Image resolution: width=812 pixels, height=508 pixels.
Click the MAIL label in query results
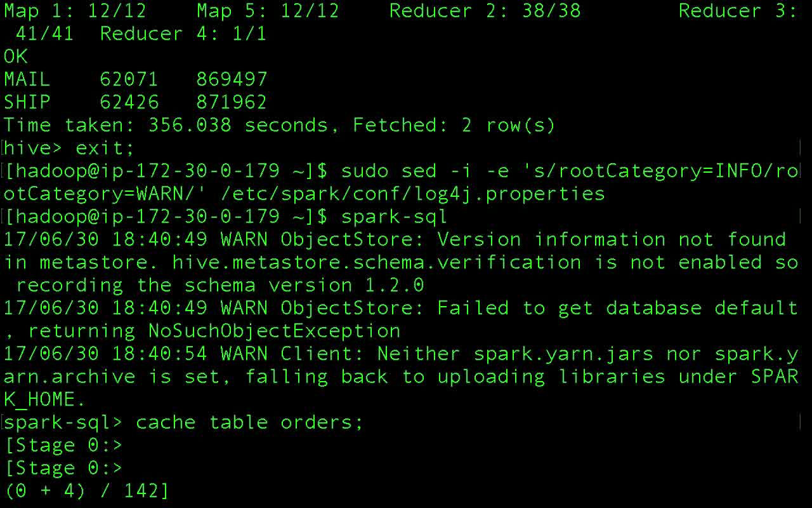(27, 79)
